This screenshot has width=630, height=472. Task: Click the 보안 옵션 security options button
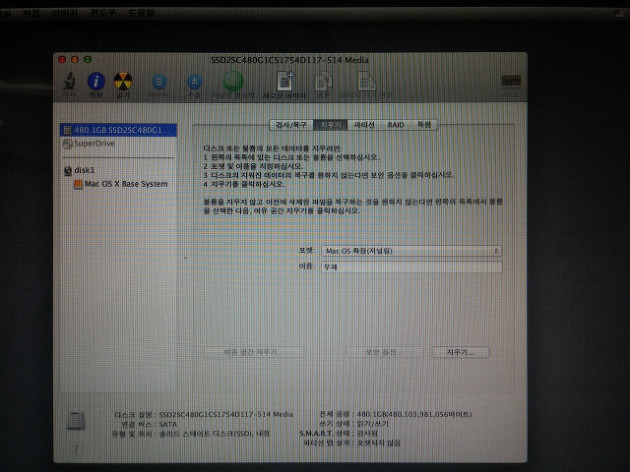coord(384,352)
